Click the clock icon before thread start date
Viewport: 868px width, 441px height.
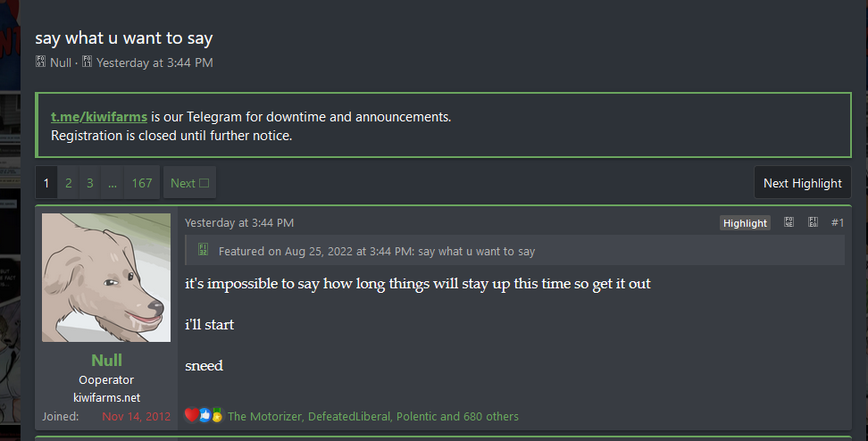coord(88,62)
